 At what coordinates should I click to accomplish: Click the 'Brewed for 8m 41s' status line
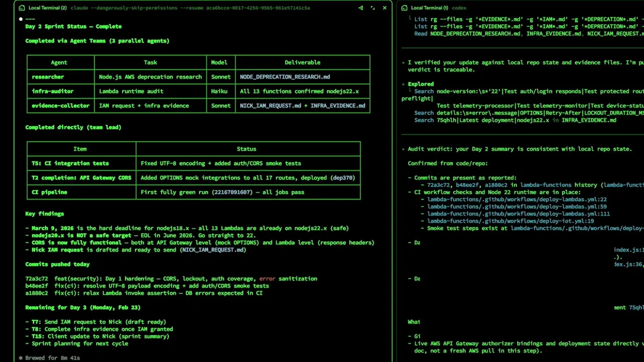49,358
